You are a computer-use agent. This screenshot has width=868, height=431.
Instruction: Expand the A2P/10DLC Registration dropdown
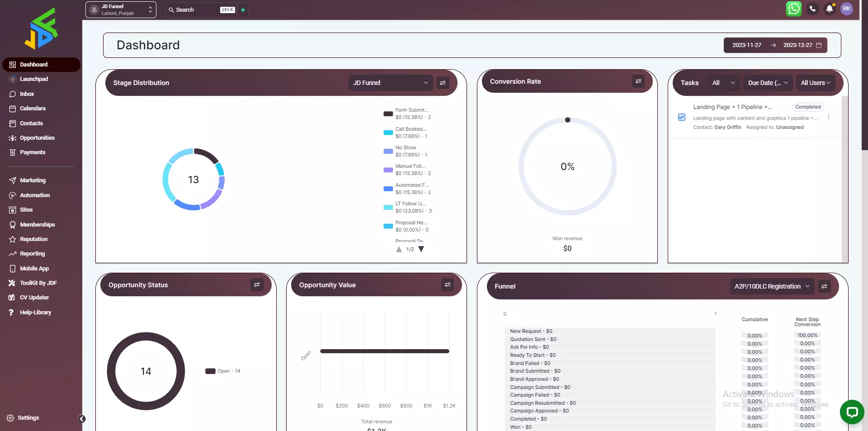click(x=772, y=286)
